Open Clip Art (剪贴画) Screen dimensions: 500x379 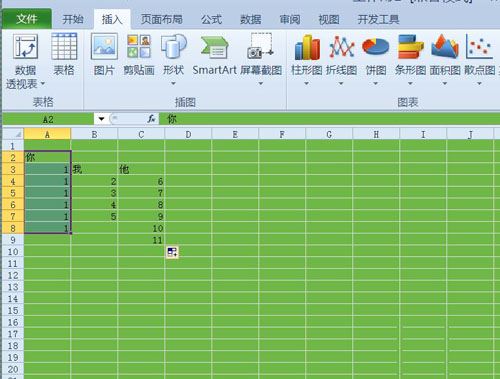click(x=139, y=46)
